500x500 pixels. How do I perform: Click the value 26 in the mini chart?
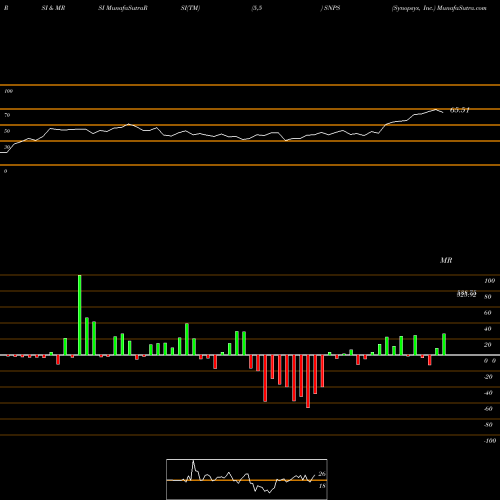(x=322, y=474)
